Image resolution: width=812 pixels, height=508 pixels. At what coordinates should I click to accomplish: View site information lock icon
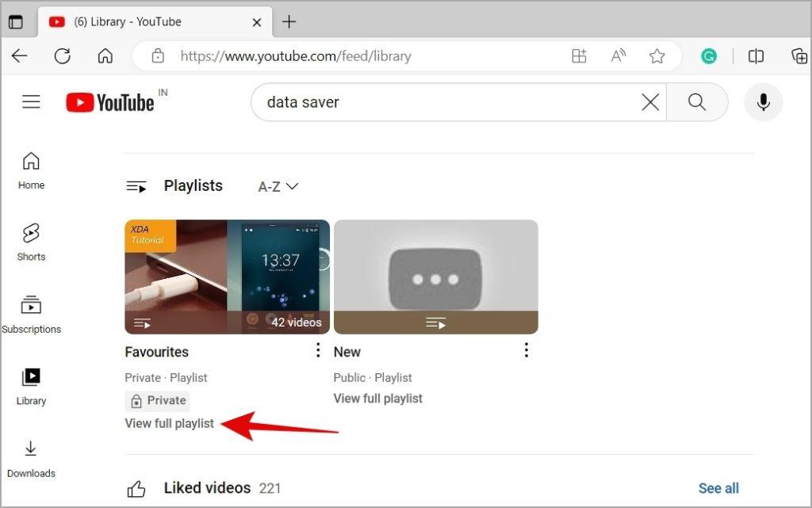pyautogui.click(x=158, y=55)
